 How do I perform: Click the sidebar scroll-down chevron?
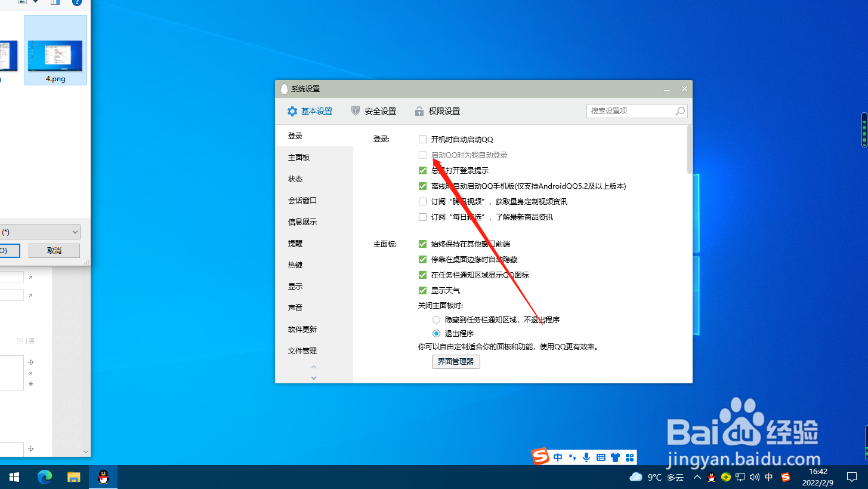(x=314, y=377)
